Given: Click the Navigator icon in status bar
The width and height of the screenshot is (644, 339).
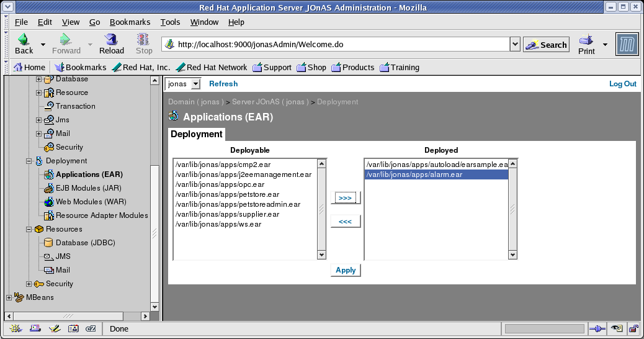Looking at the screenshot, I should click(x=16, y=328).
